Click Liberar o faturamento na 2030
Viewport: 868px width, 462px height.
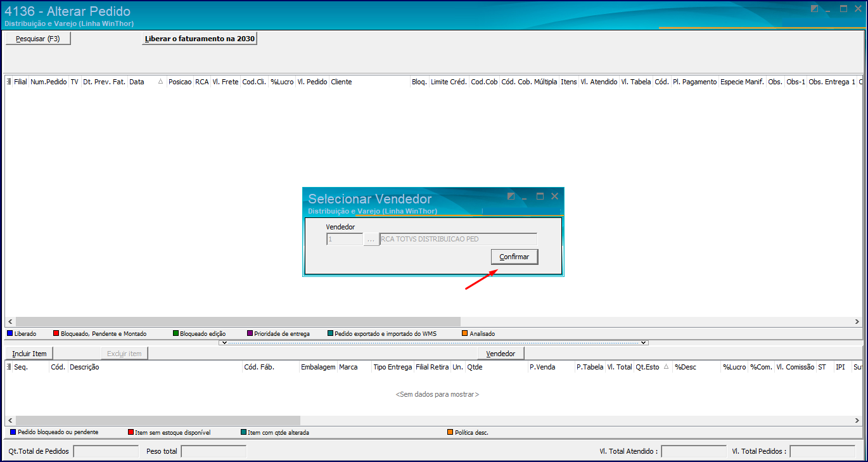[200, 39]
